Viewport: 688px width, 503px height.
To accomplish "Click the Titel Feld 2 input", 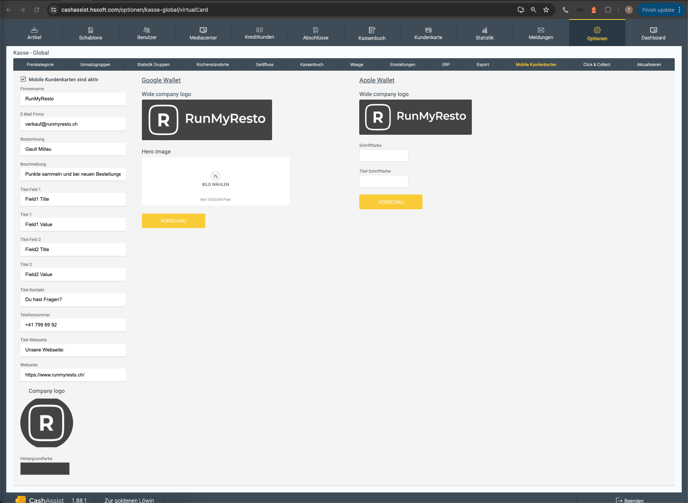I will pyautogui.click(x=73, y=249).
